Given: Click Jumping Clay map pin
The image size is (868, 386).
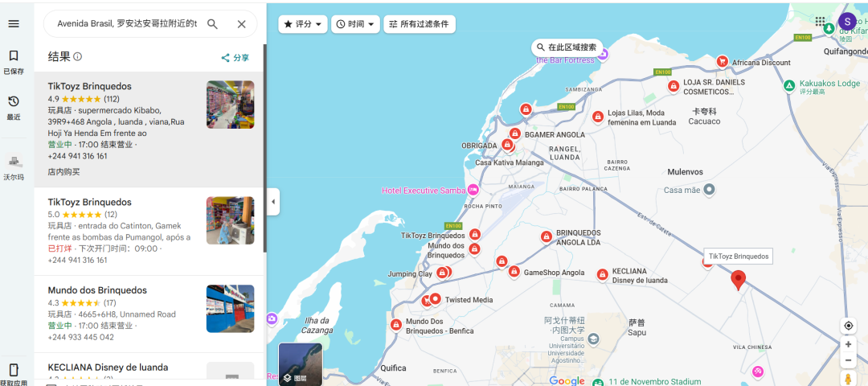Looking at the screenshot, I should pyautogui.click(x=442, y=273).
